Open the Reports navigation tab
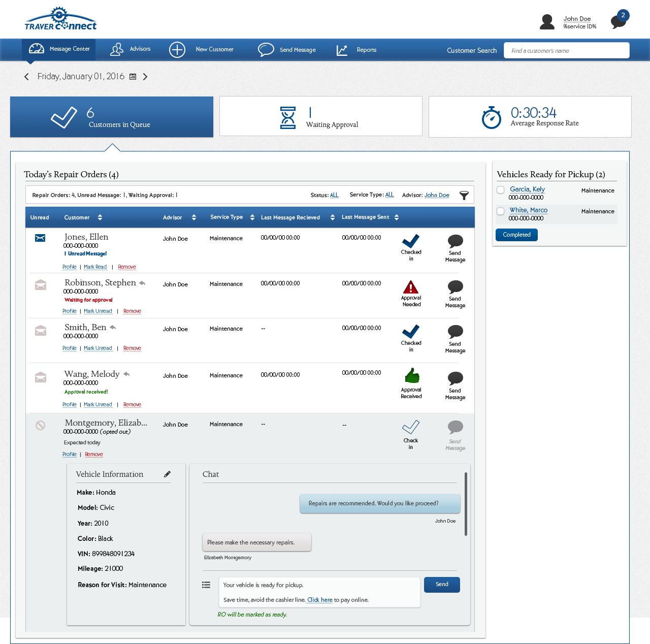This screenshot has height=644, width=650. tap(356, 50)
